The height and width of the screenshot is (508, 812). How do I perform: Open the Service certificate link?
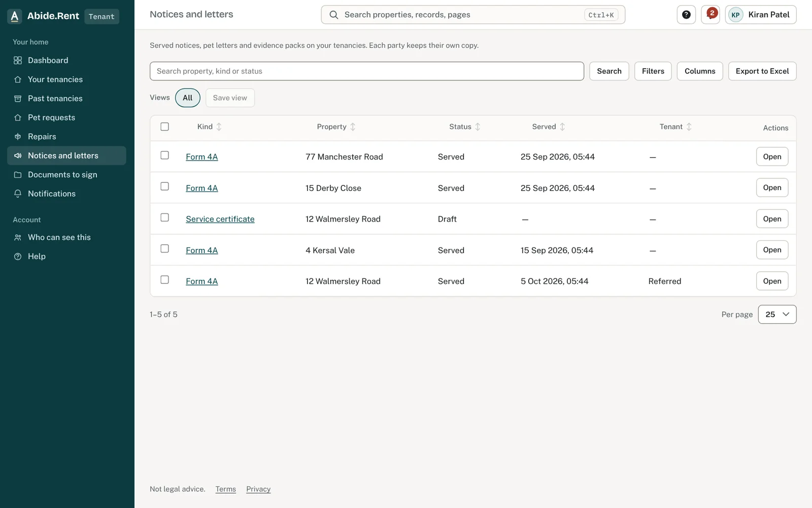coord(220,219)
